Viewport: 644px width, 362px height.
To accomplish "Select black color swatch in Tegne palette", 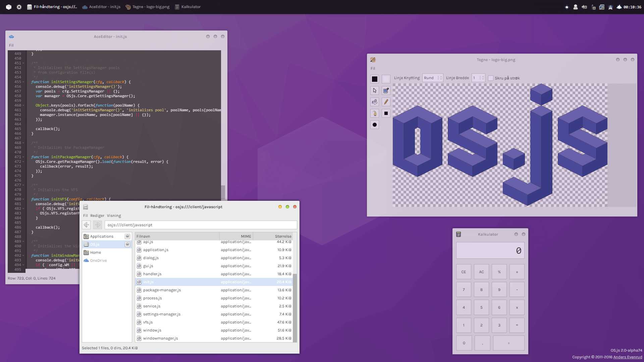I will [x=374, y=79].
